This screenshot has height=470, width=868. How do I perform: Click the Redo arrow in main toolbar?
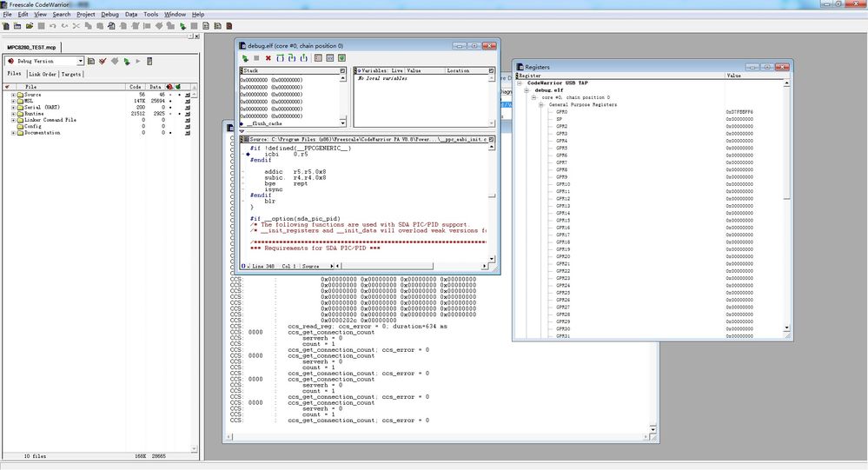tap(65, 26)
